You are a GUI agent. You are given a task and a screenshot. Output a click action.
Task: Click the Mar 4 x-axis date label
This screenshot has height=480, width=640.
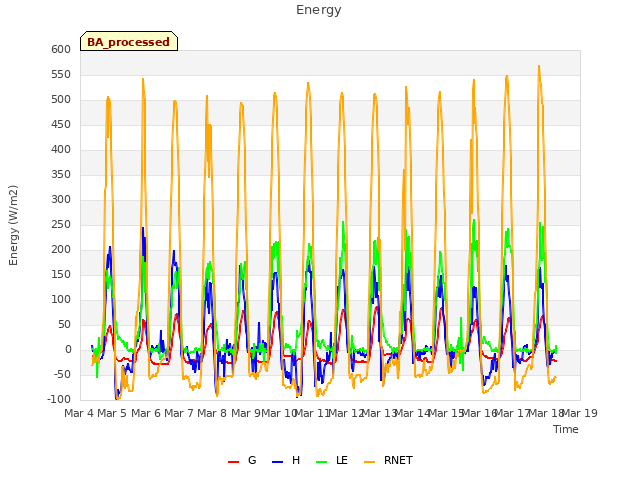79,413
